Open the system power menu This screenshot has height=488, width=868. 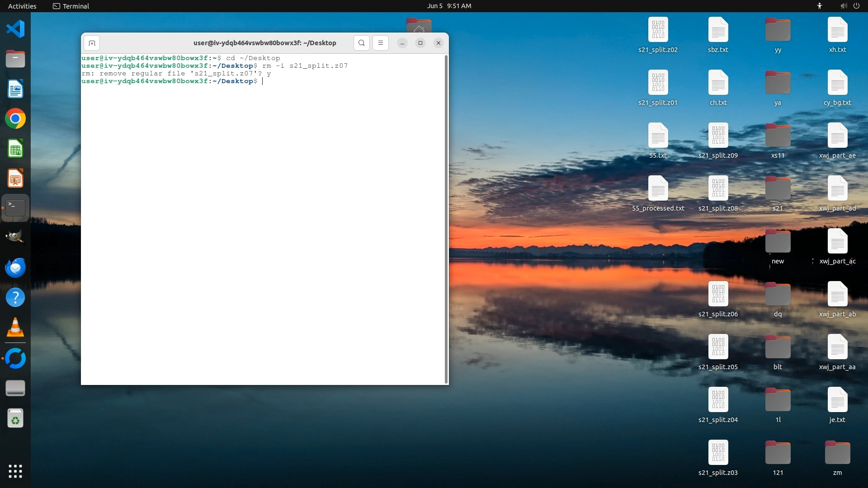tap(856, 6)
